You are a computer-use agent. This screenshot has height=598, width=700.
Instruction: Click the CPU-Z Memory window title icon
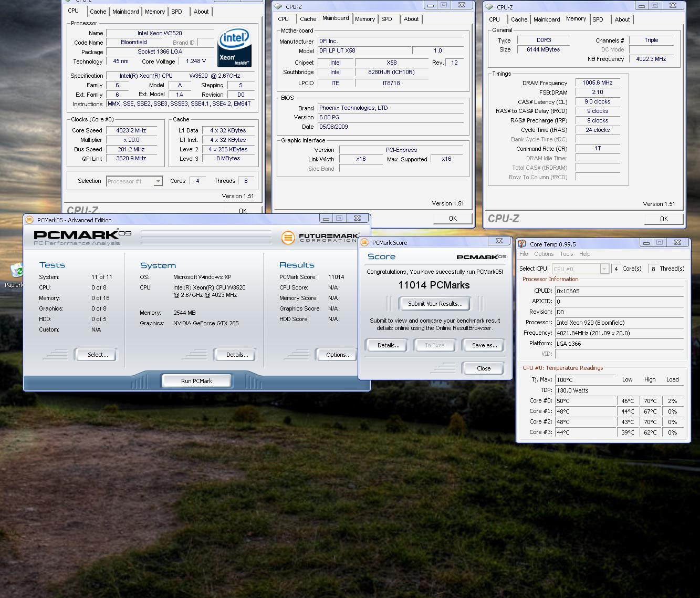click(489, 7)
